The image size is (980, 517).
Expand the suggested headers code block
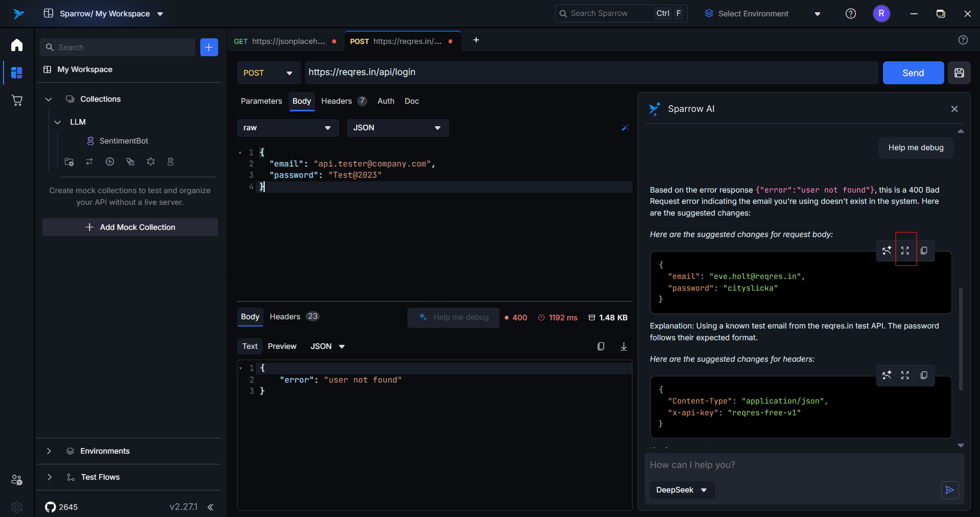point(905,375)
